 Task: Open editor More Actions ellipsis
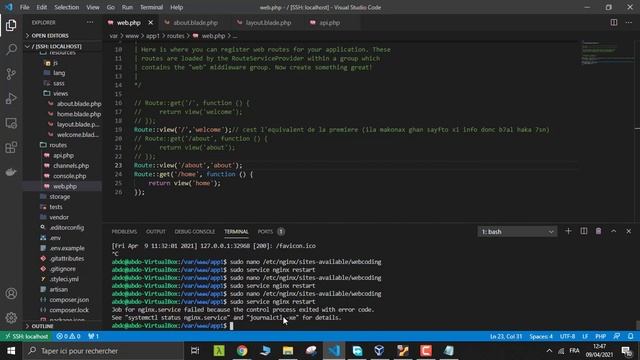629,22
